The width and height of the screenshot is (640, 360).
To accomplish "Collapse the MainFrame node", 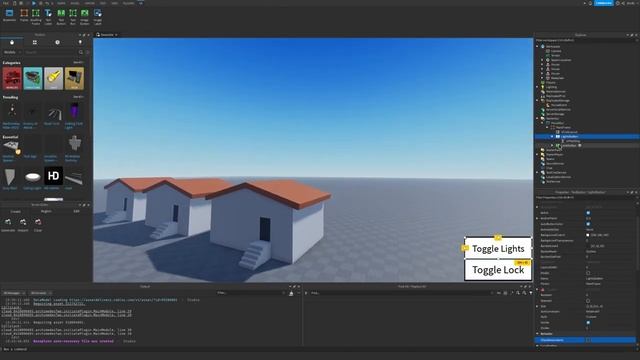I will [x=547, y=127].
